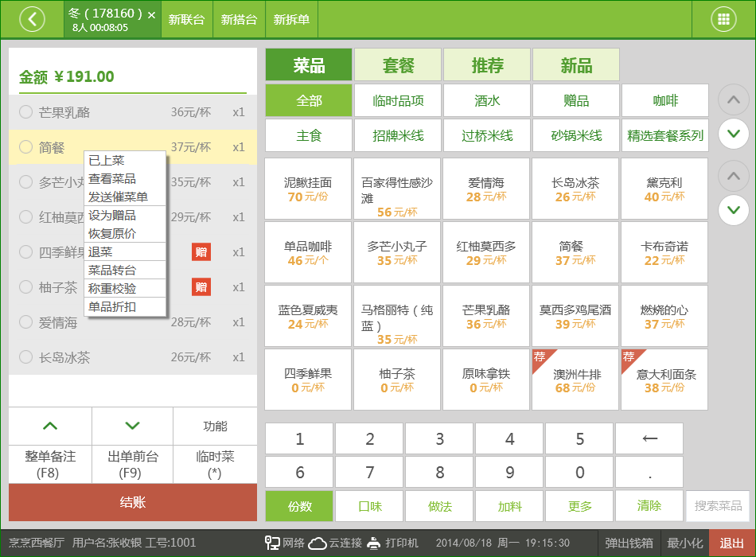Viewport: 756px width, 557px height.
Task: Close the 冬 (178160) table tab
Action: coord(151,15)
